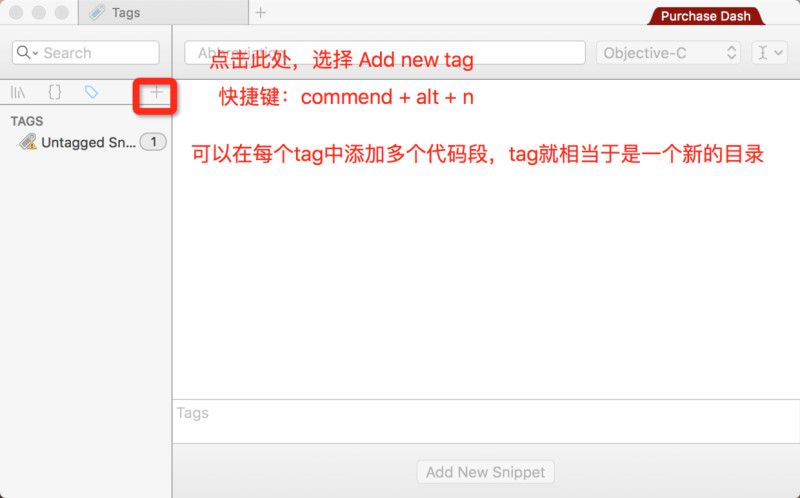Select the Tags window tab

(163, 13)
